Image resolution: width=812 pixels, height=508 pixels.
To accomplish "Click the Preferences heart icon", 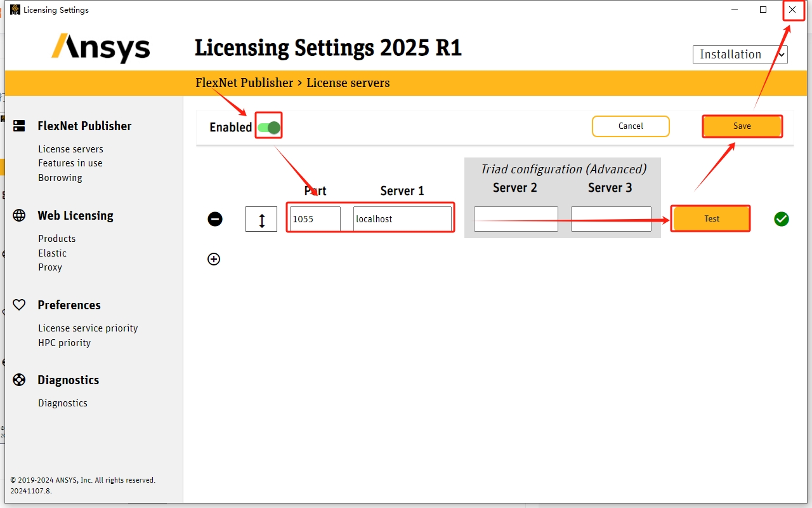I will [18, 305].
